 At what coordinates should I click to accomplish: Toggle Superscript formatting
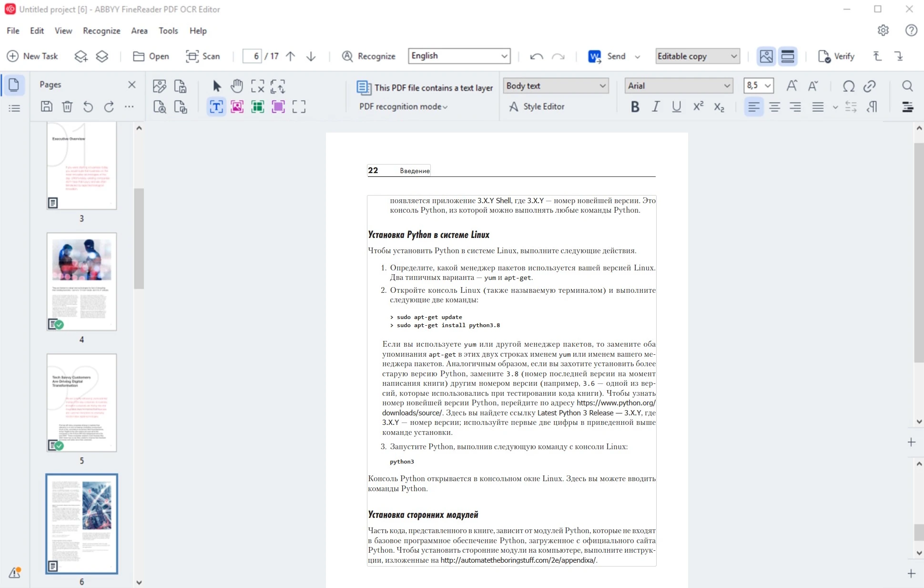pyautogui.click(x=698, y=107)
